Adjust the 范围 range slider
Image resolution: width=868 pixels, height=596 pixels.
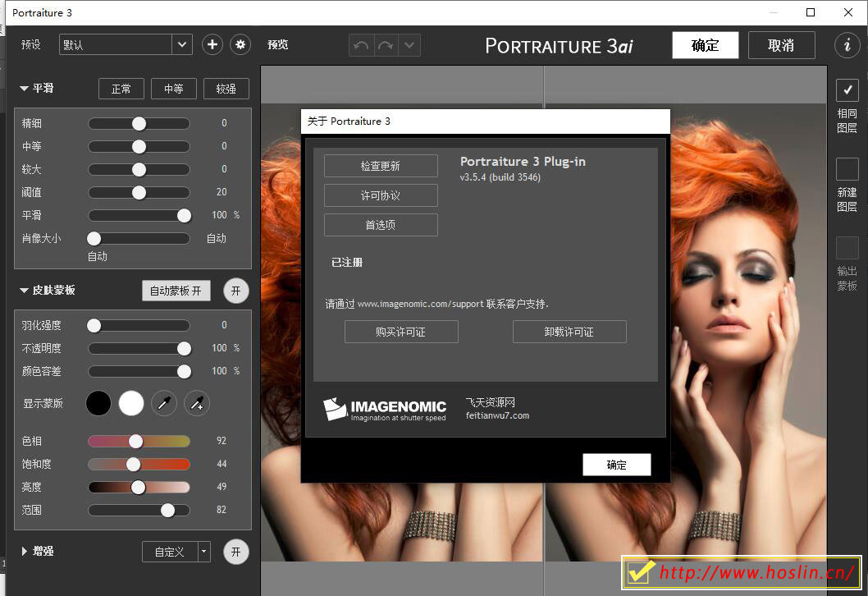coord(167,510)
